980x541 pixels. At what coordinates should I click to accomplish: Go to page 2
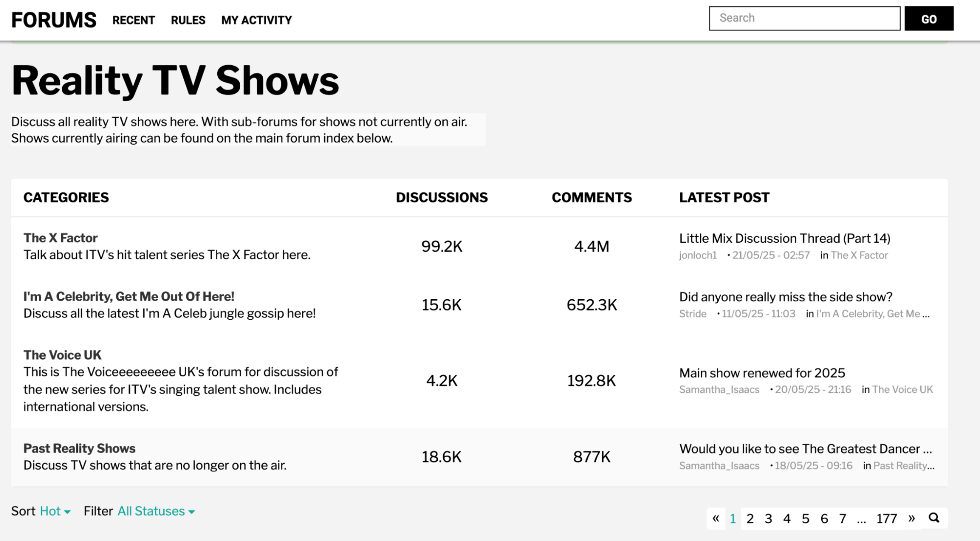(750, 518)
